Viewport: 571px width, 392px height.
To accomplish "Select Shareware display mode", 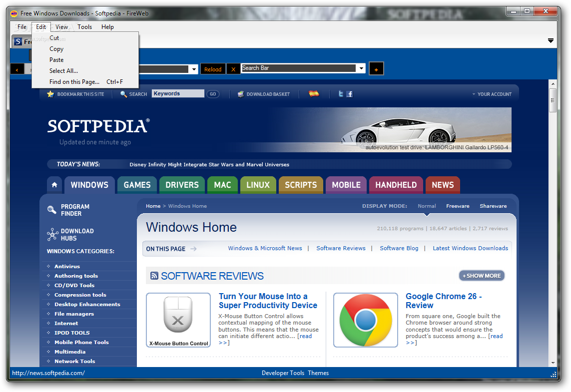I will tap(493, 206).
